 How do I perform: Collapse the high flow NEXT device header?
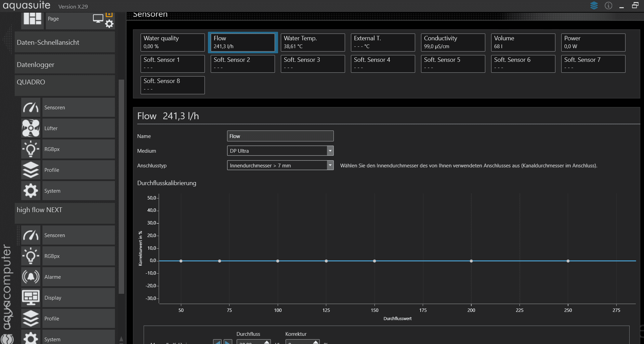65,213
